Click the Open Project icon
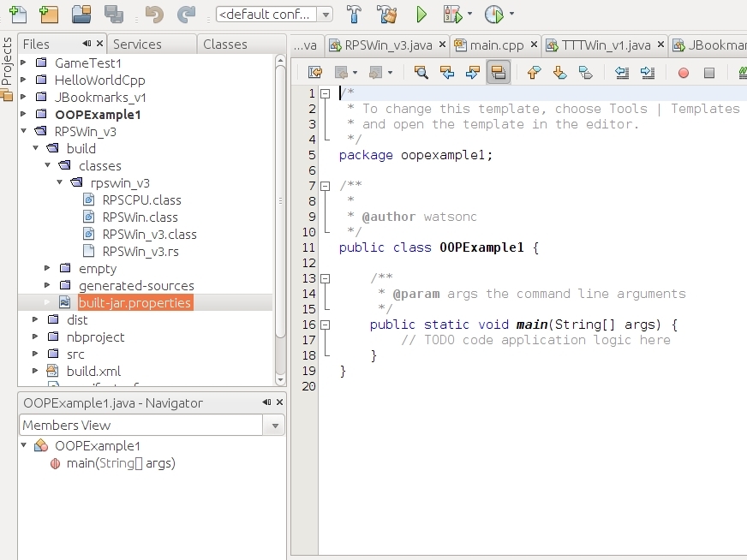Screen dimensions: 747x560 [x=81, y=15]
